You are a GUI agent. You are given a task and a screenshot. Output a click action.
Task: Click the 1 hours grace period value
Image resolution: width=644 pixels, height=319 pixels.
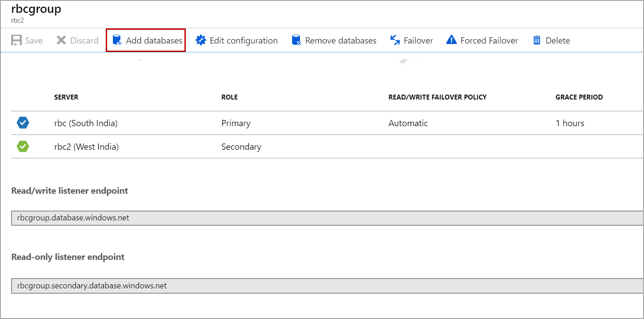[x=570, y=124]
